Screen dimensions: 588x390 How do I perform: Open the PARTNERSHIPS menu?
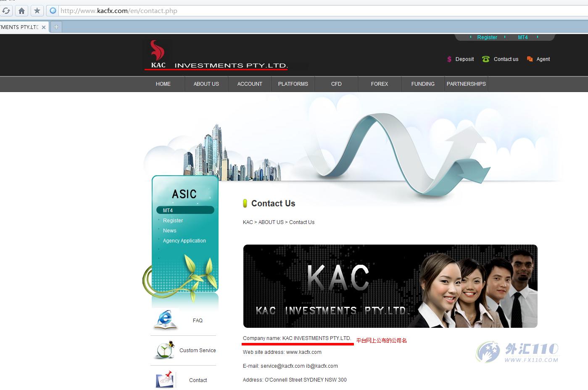coord(466,84)
